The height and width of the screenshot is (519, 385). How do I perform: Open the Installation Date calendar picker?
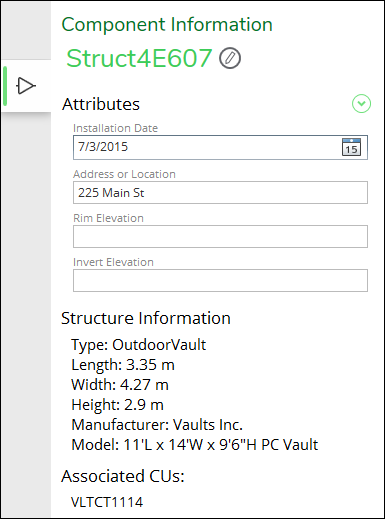(x=351, y=147)
